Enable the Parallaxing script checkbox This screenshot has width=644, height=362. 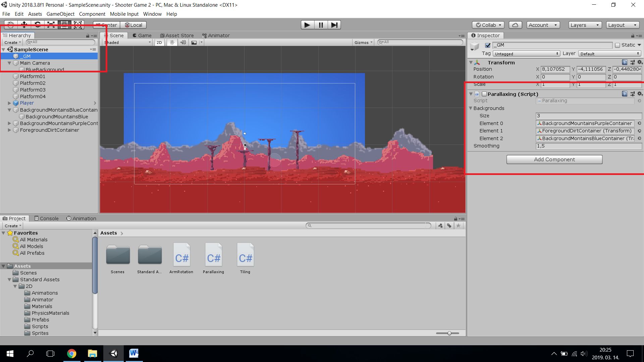(x=484, y=94)
